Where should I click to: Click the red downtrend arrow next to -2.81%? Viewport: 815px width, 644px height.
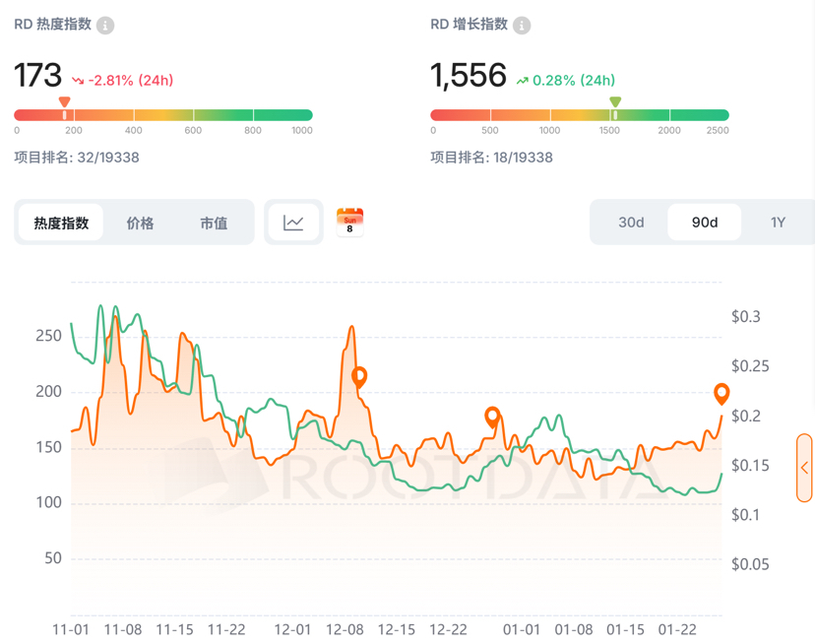[78, 81]
